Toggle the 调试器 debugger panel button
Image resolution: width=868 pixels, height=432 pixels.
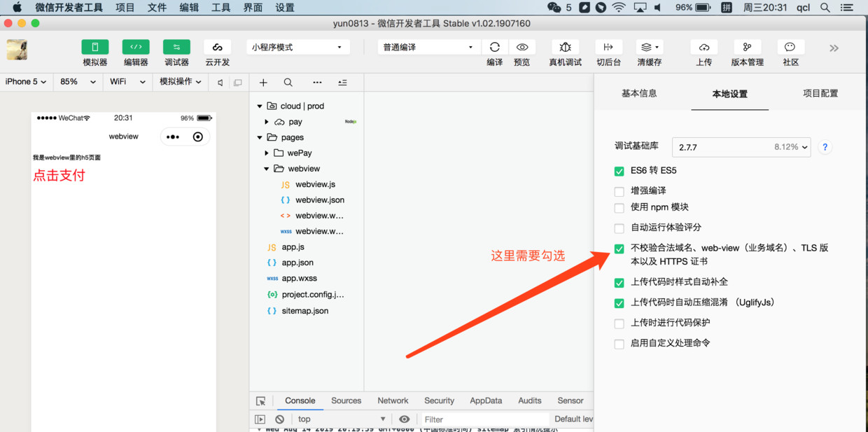point(176,47)
